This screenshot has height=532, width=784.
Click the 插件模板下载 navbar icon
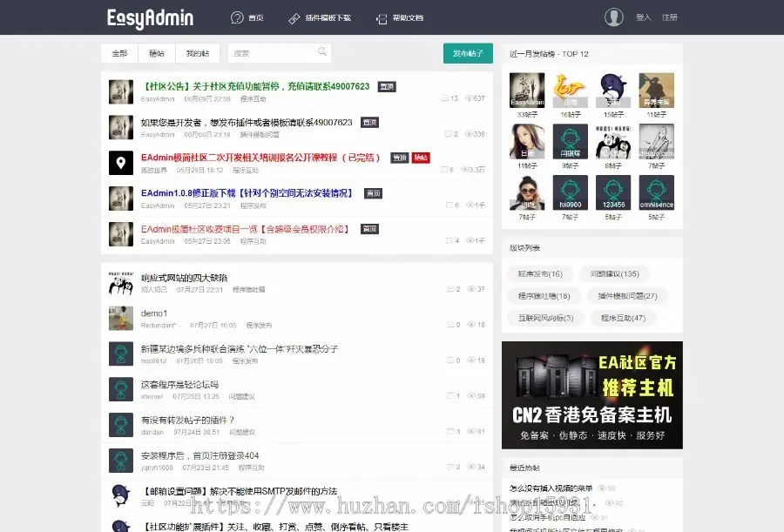click(x=294, y=17)
